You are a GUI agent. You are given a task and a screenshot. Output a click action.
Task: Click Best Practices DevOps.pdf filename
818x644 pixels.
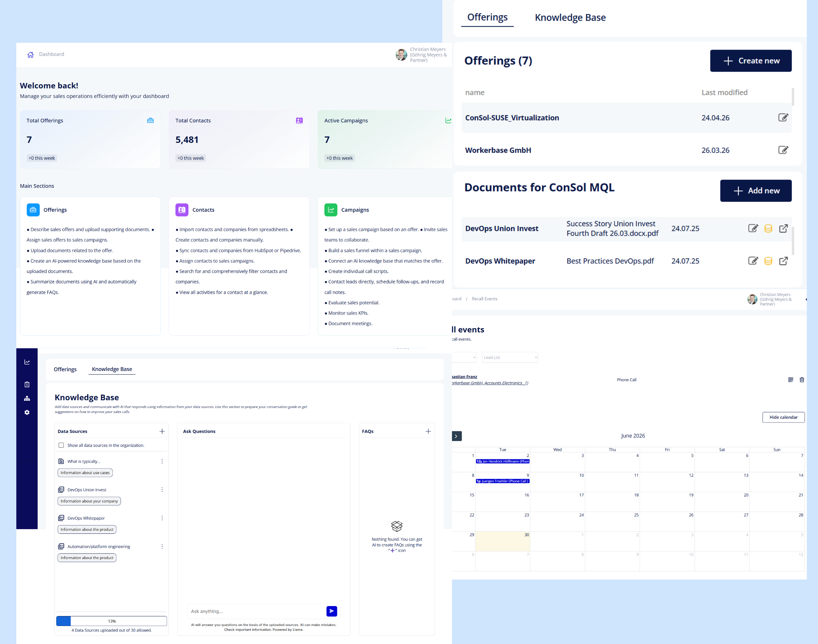610,261
